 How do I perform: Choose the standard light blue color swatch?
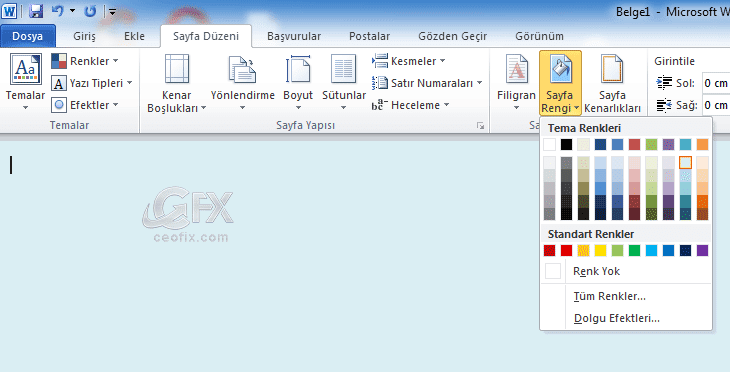click(651, 250)
